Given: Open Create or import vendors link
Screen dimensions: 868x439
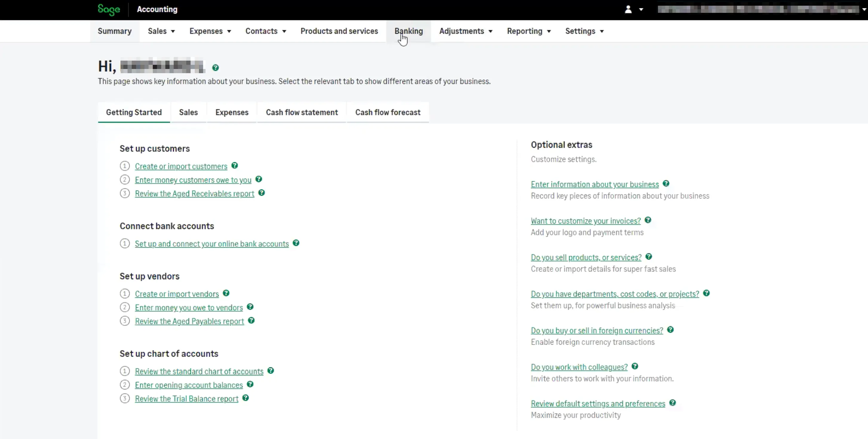Looking at the screenshot, I should pyautogui.click(x=177, y=294).
